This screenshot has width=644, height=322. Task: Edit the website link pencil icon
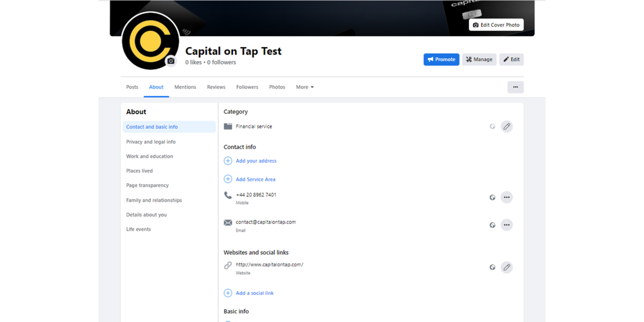coord(507,267)
